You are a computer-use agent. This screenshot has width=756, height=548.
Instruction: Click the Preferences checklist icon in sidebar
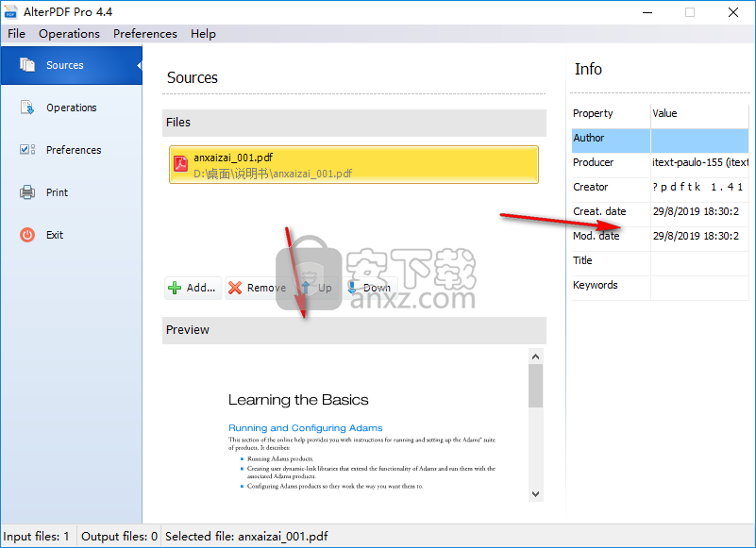[27, 150]
